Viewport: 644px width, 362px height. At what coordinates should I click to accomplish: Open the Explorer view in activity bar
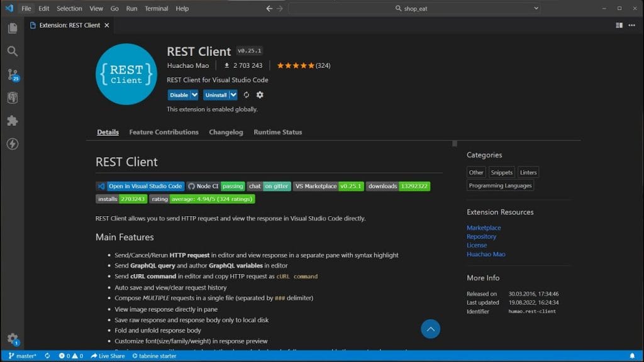[x=13, y=28]
